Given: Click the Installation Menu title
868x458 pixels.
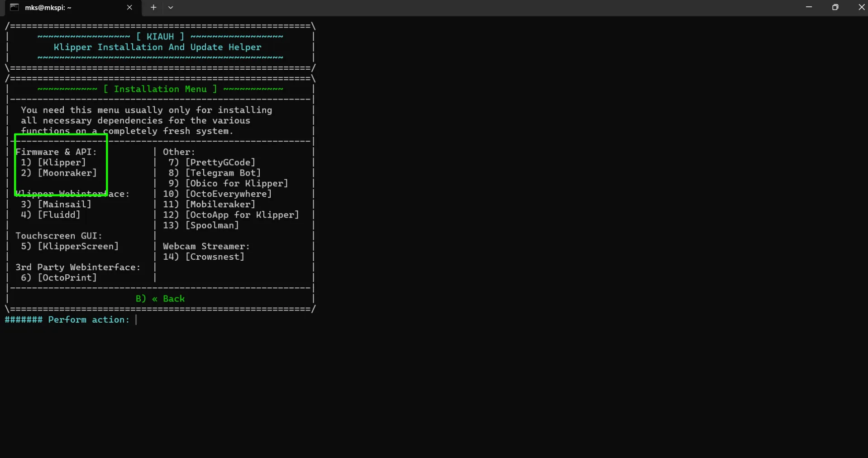Looking at the screenshot, I should [x=160, y=89].
